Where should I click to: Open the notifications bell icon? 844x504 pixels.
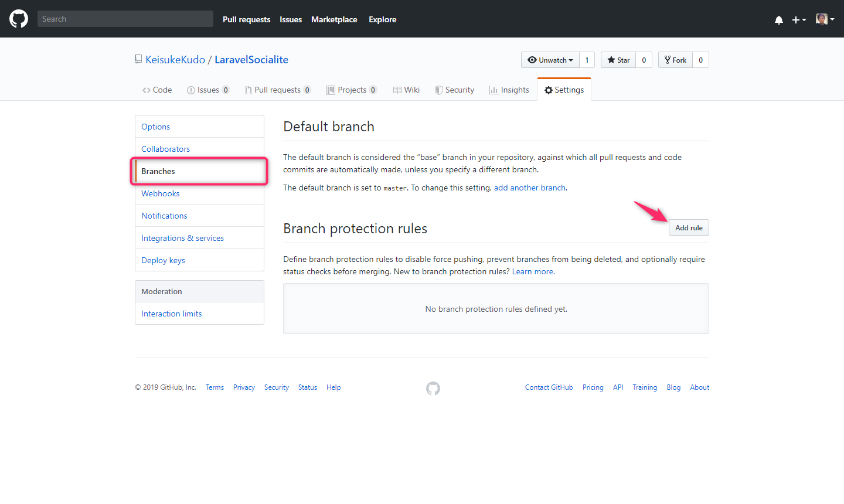tap(779, 20)
